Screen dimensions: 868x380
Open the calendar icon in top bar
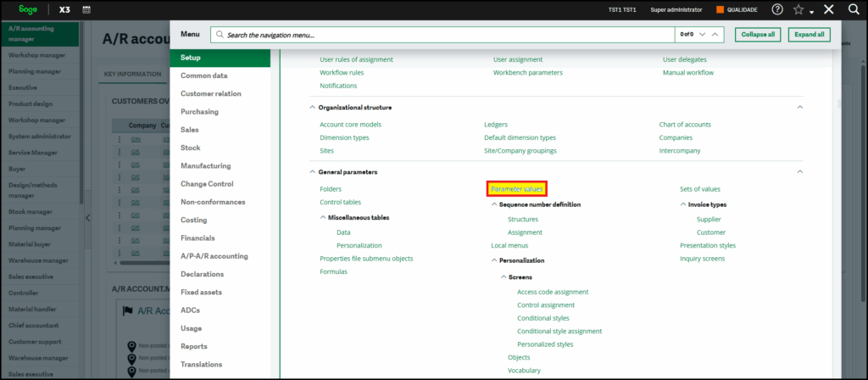coord(87,9)
